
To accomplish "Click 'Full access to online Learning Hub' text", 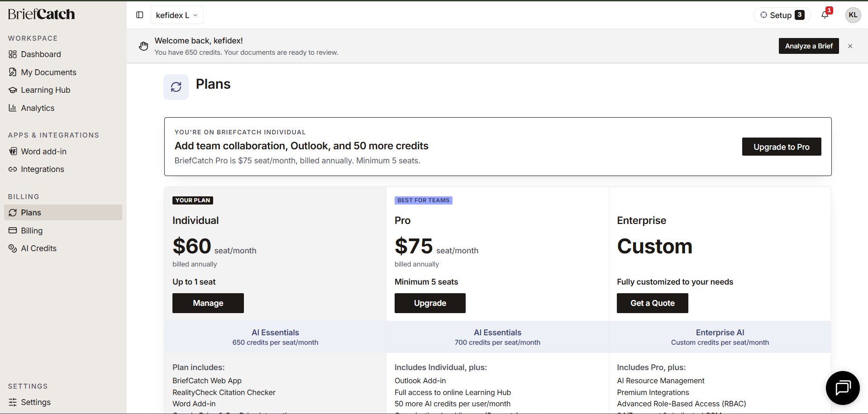I will [453, 393].
